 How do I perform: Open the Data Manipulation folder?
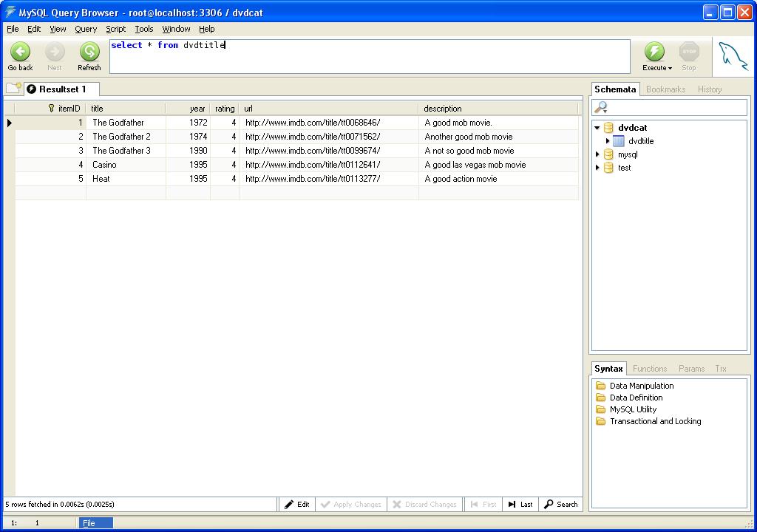642,386
